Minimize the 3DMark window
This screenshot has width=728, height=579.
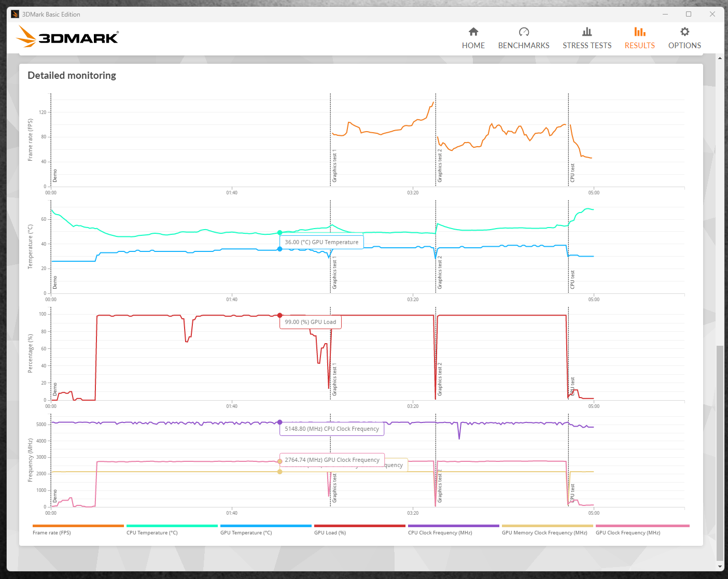(x=665, y=14)
